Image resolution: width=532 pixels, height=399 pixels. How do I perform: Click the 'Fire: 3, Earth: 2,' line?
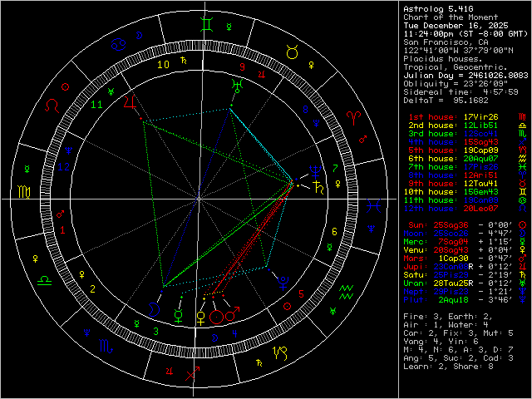pyautogui.click(x=448, y=316)
